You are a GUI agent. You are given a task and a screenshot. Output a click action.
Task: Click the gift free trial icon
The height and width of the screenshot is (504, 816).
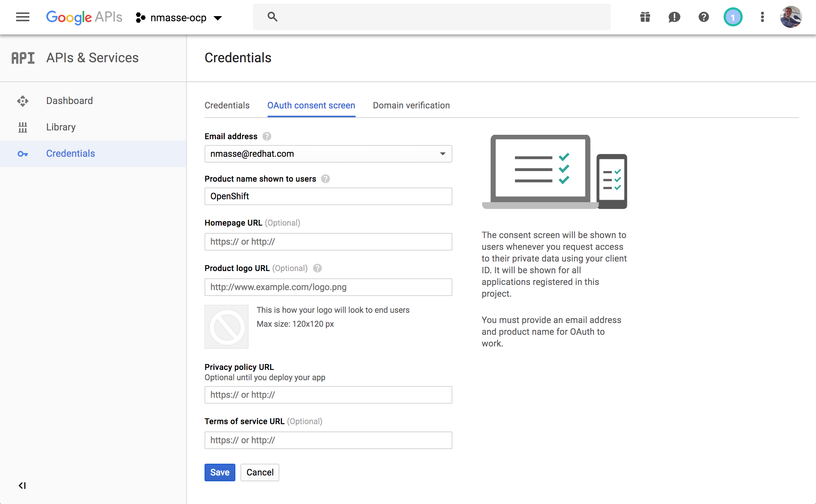[645, 17]
